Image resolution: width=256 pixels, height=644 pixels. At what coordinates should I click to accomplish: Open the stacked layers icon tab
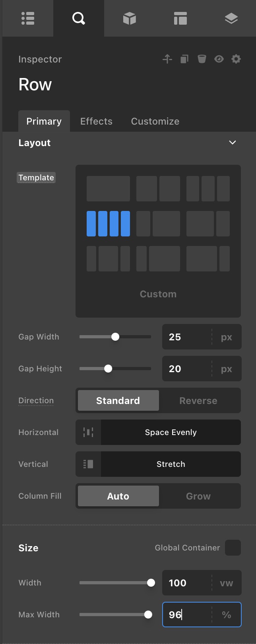231,18
